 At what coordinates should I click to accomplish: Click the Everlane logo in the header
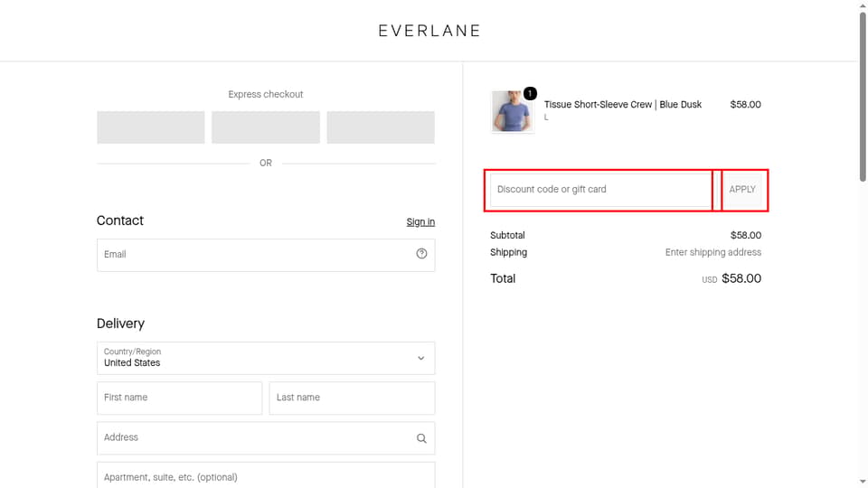point(429,31)
